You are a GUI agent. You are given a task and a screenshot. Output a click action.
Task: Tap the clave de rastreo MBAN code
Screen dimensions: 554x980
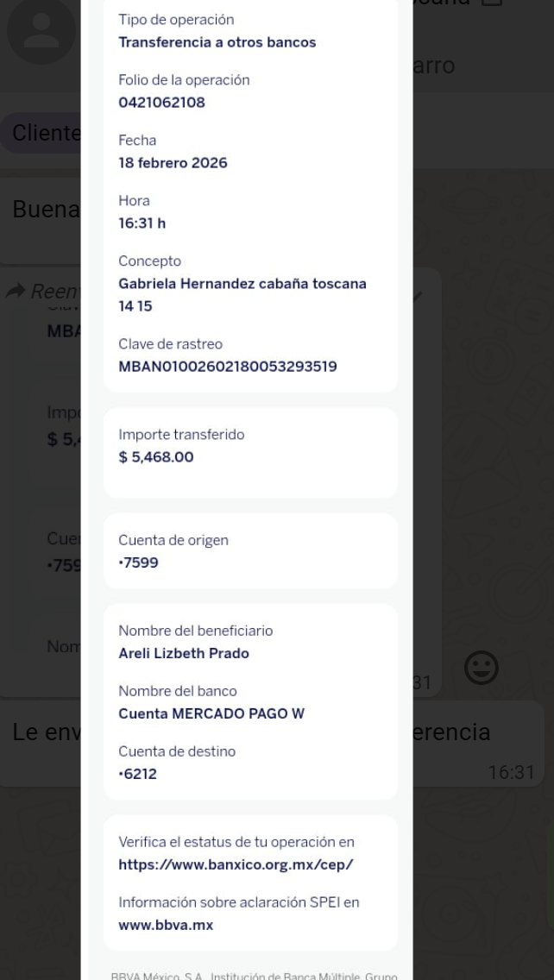tap(227, 367)
